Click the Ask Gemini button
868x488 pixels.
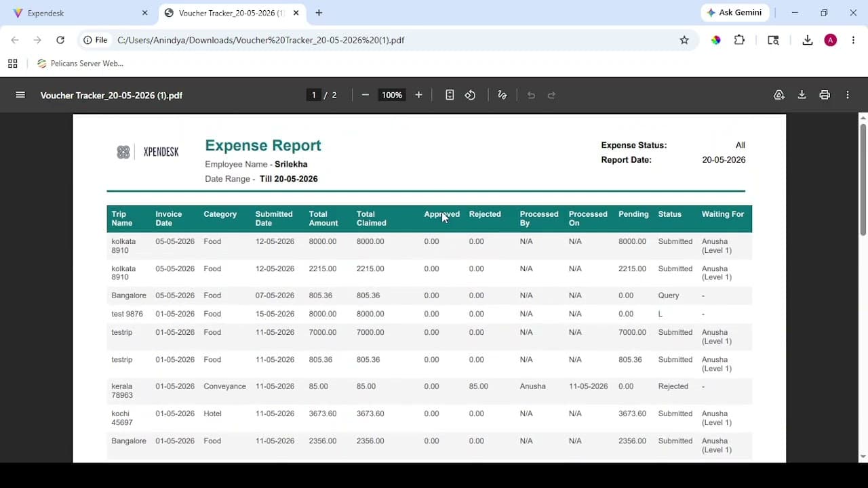point(734,12)
